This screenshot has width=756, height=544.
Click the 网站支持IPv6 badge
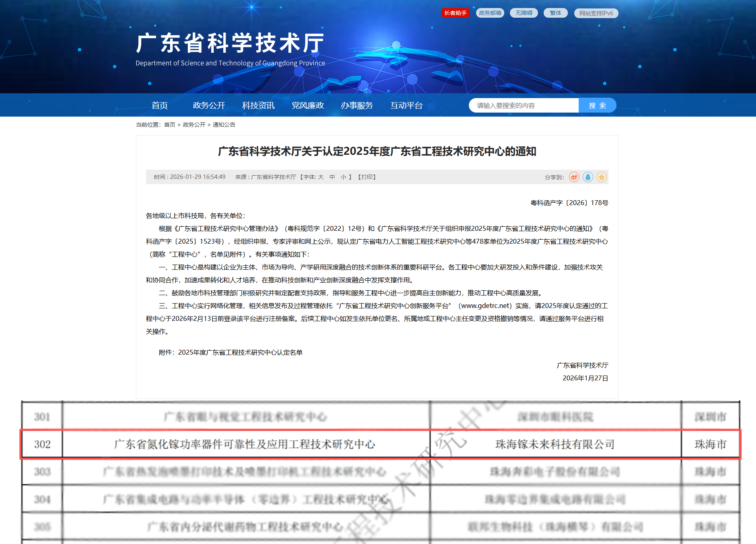pyautogui.click(x=596, y=13)
